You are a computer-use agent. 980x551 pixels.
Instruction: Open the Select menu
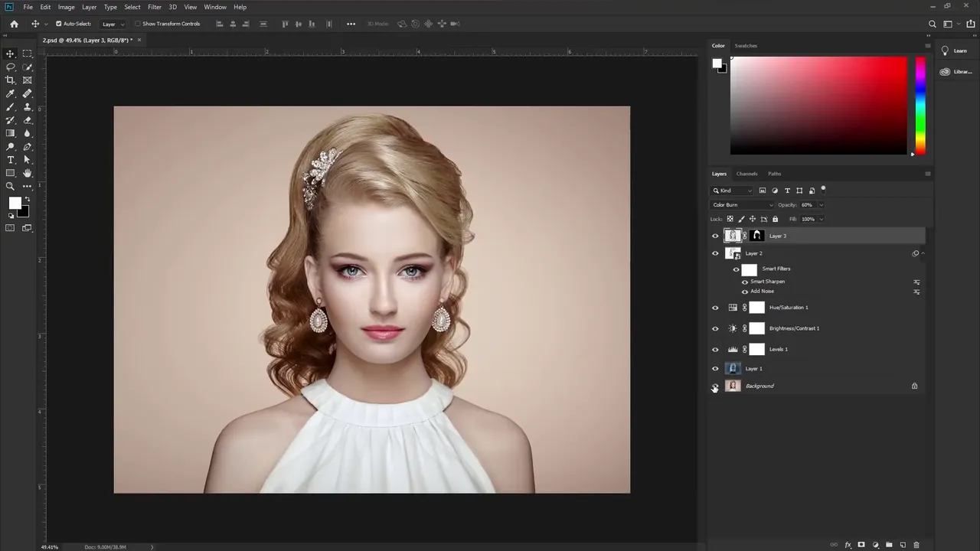132,7
